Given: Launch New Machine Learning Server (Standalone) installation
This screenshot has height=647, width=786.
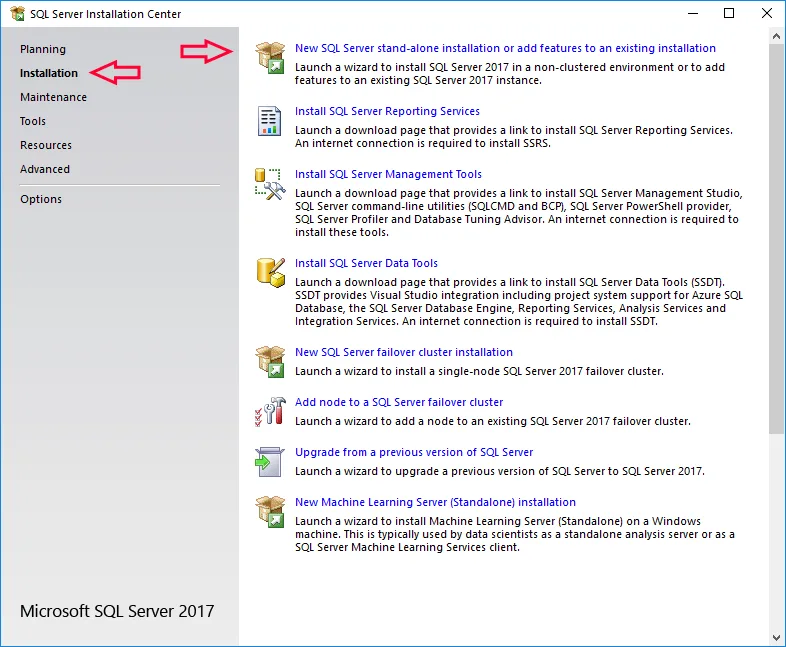Looking at the screenshot, I should (x=435, y=502).
